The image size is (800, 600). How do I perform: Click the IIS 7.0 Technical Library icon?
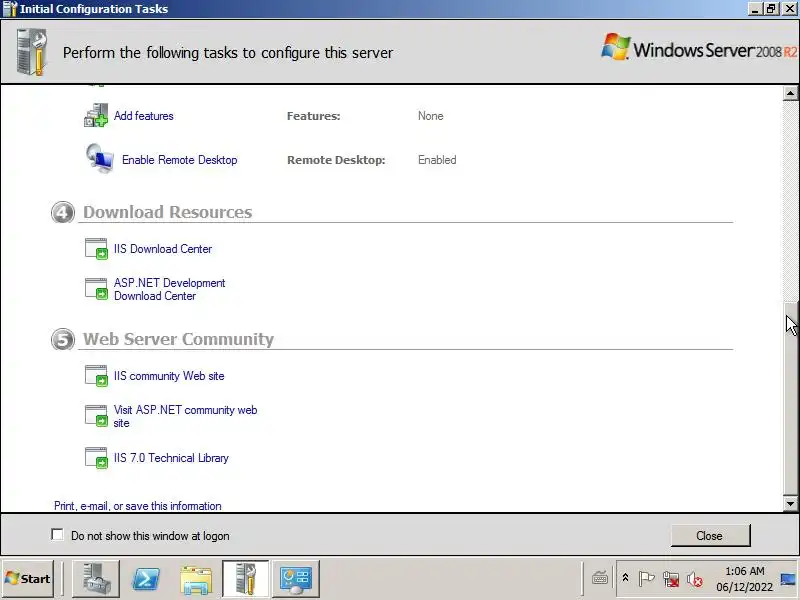point(96,458)
